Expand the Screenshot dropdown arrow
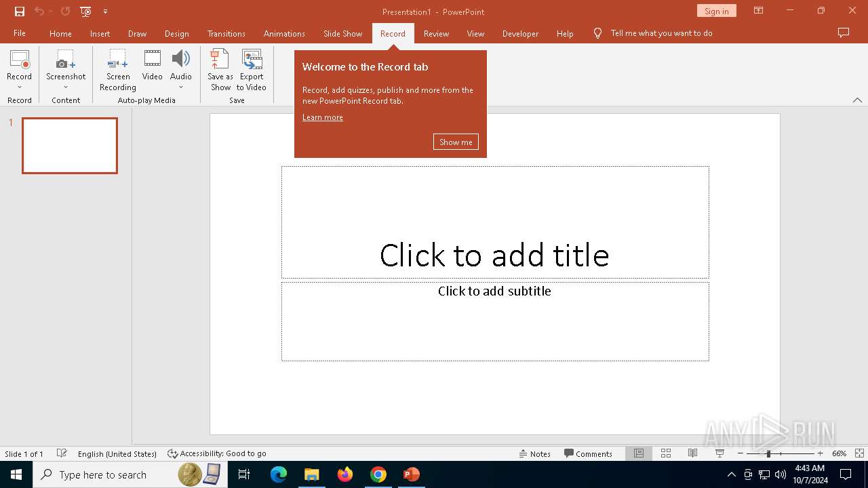868x488 pixels. click(66, 87)
